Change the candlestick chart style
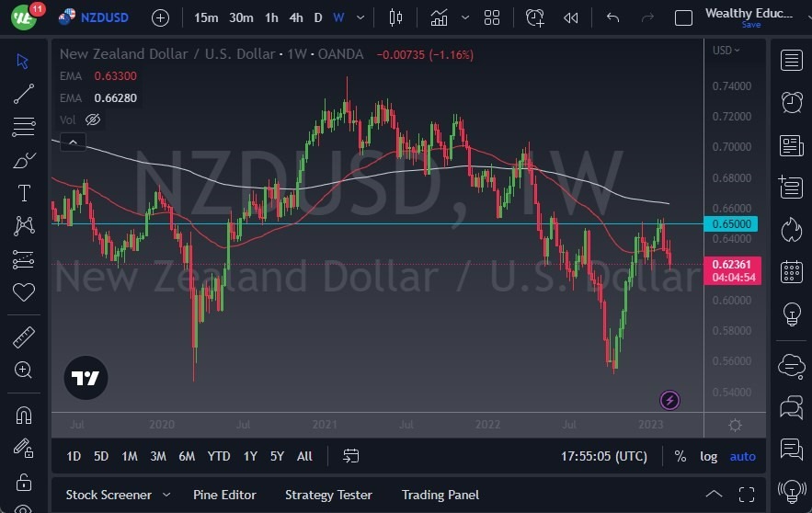This screenshot has height=513, width=812. (395, 18)
